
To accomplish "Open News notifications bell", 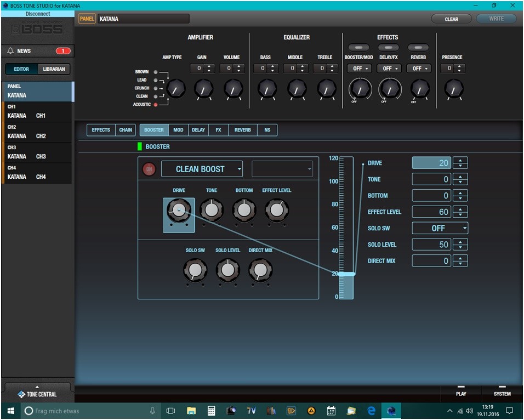I will click(11, 51).
